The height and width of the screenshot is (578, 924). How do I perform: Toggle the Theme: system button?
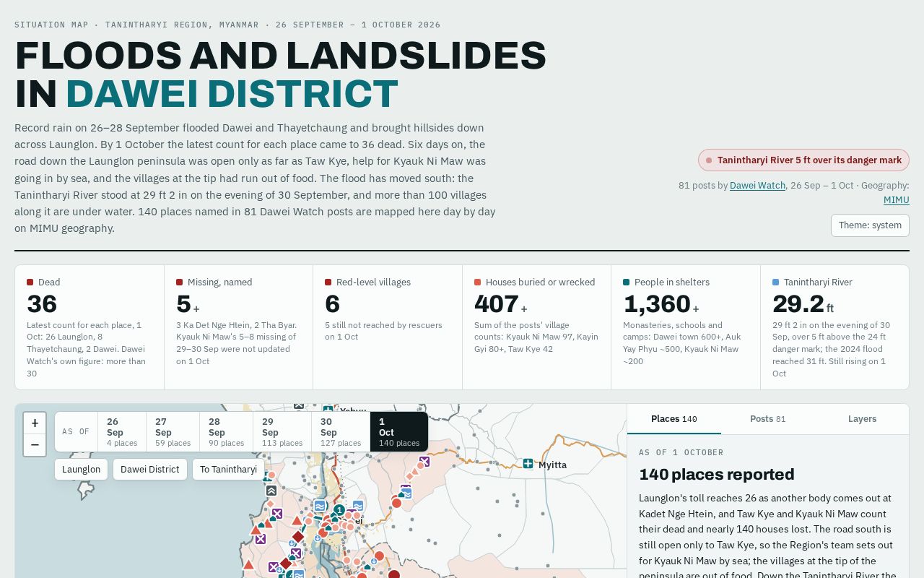[x=870, y=225]
